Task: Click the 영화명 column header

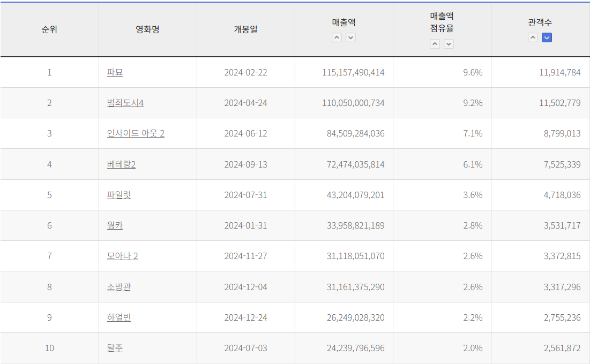Action: coord(147,29)
